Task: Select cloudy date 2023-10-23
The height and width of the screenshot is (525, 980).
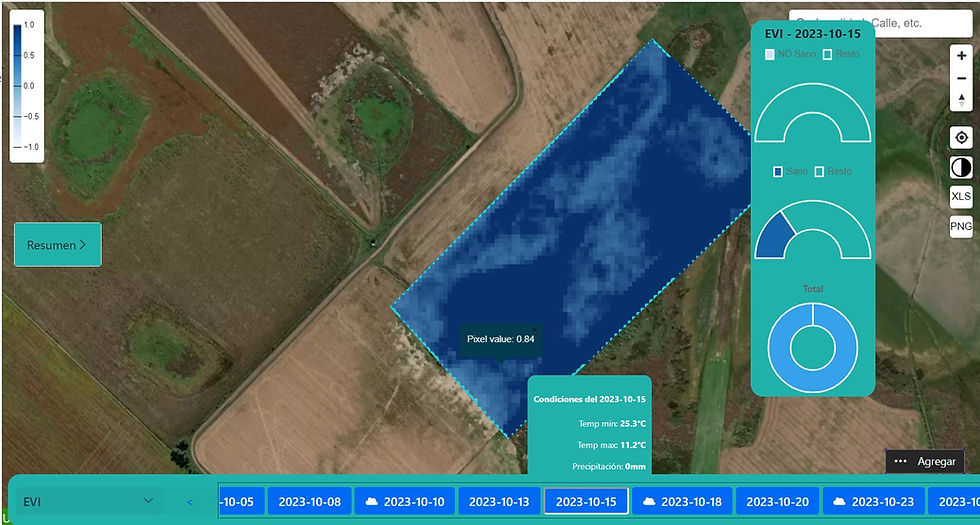Action: click(873, 501)
